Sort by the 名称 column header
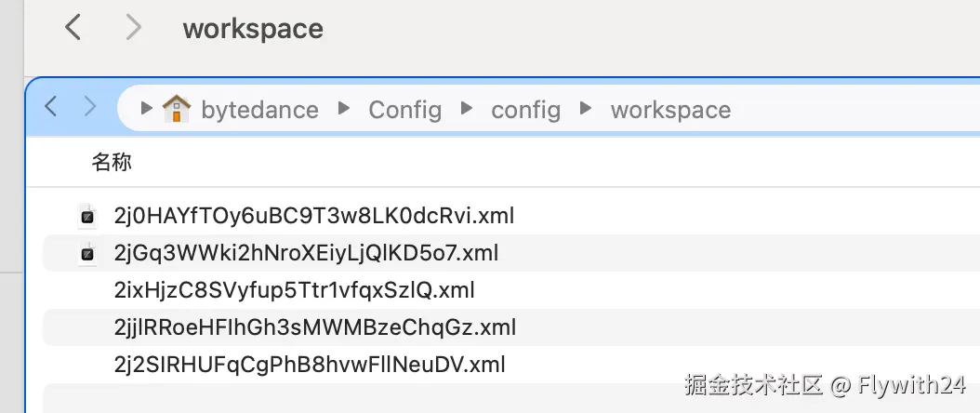The height and width of the screenshot is (413, 980). [x=112, y=163]
